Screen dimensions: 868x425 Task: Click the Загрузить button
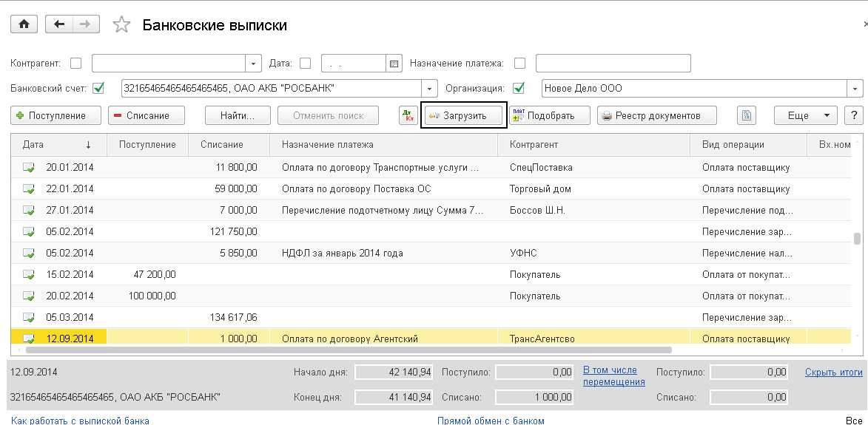coord(464,115)
